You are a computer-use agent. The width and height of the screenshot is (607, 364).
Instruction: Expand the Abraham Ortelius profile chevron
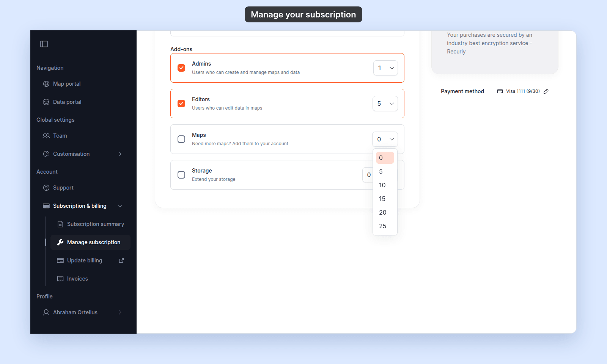(120, 312)
